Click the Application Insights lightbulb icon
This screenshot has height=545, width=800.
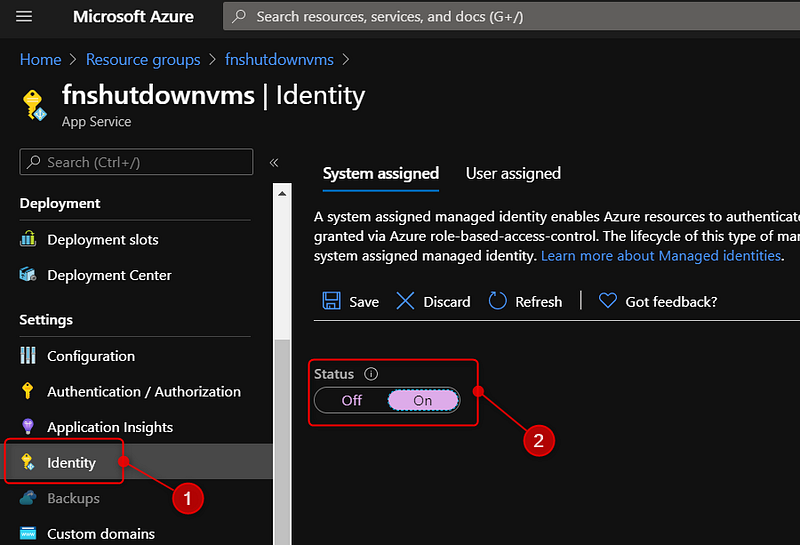click(x=28, y=427)
